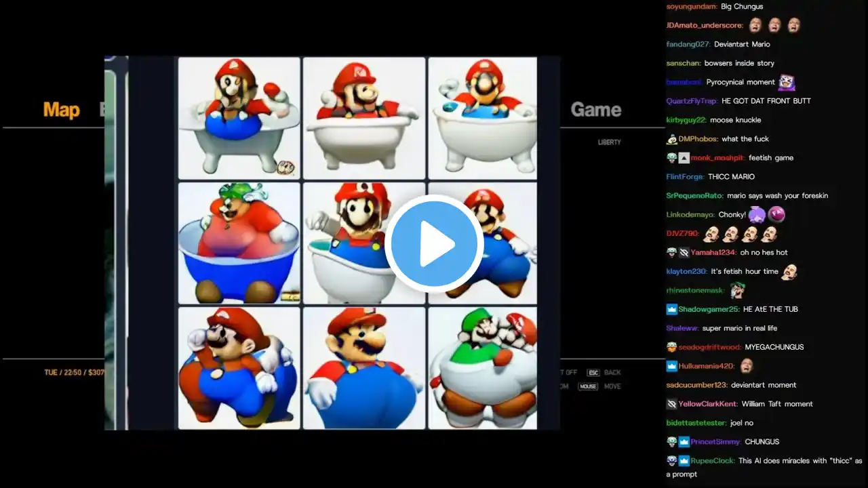The width and height of the screenshot is (868, 488).
Task: Click the blue crown badge beside RupeeClock
Action: 684,461
